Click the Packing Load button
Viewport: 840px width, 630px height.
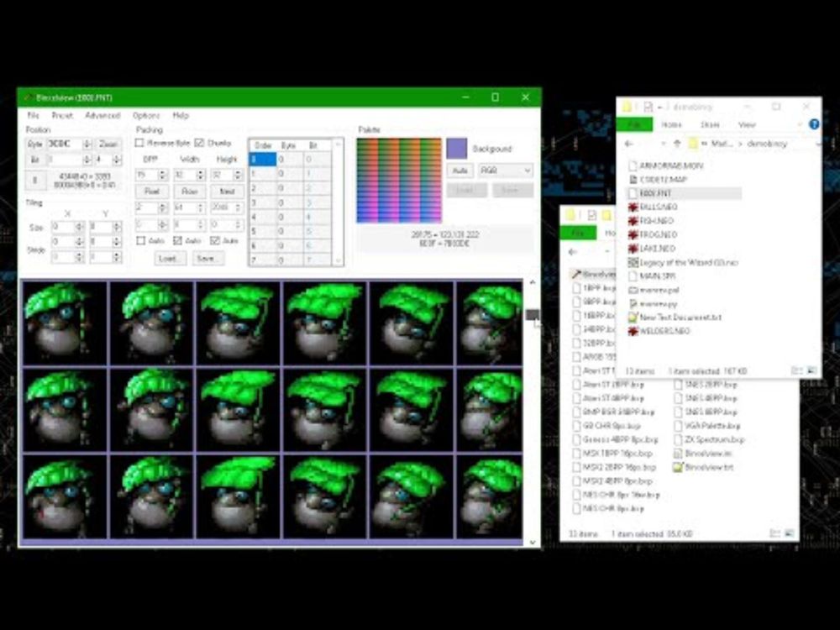point(170,258)
